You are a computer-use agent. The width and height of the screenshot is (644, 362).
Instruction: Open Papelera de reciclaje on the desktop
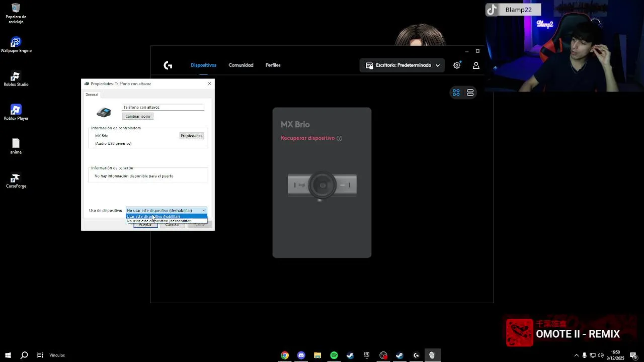(16, 14)
